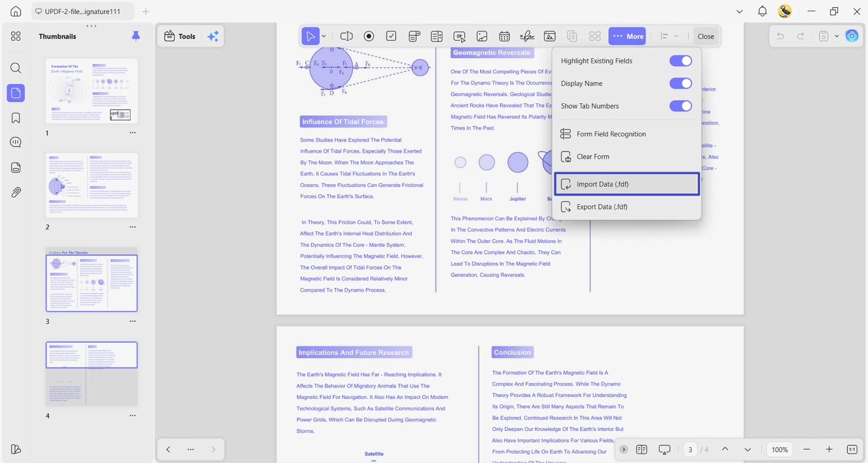The height and width of the screenshot is (463, 868).
Task: Open the Tools menu button
Action: tap(180, 36)
